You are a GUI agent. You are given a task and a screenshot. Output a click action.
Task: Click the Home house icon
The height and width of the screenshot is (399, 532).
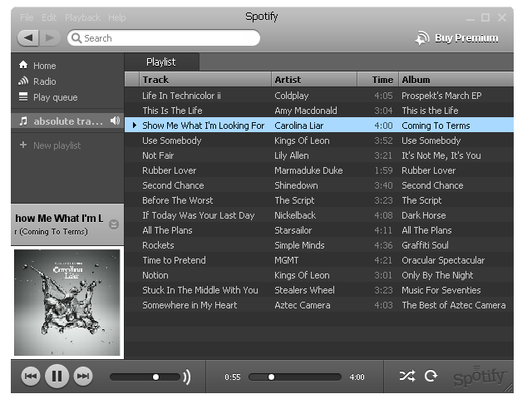(23, 65)
